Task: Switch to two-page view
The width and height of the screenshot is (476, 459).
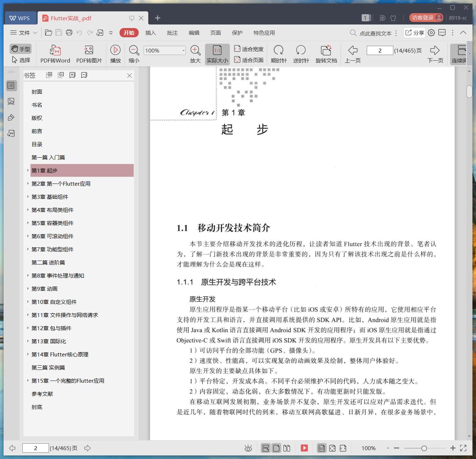Action: (x=287, y=448)
